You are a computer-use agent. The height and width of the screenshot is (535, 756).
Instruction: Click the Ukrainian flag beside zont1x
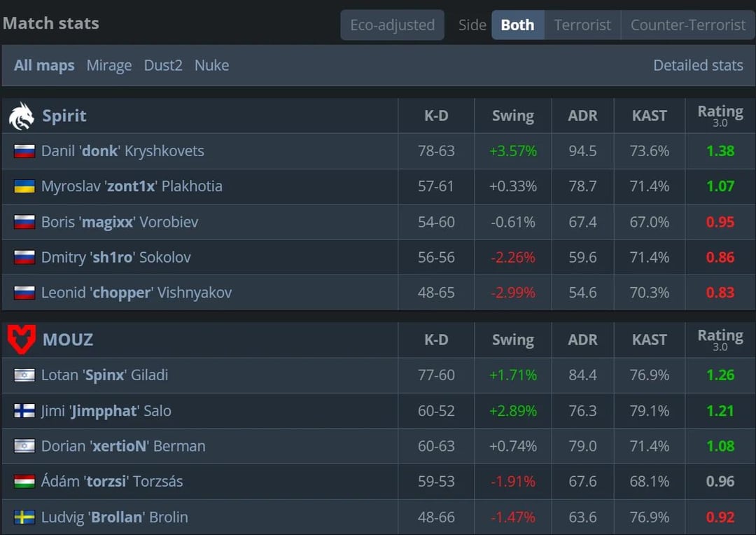tap(24, 186)
